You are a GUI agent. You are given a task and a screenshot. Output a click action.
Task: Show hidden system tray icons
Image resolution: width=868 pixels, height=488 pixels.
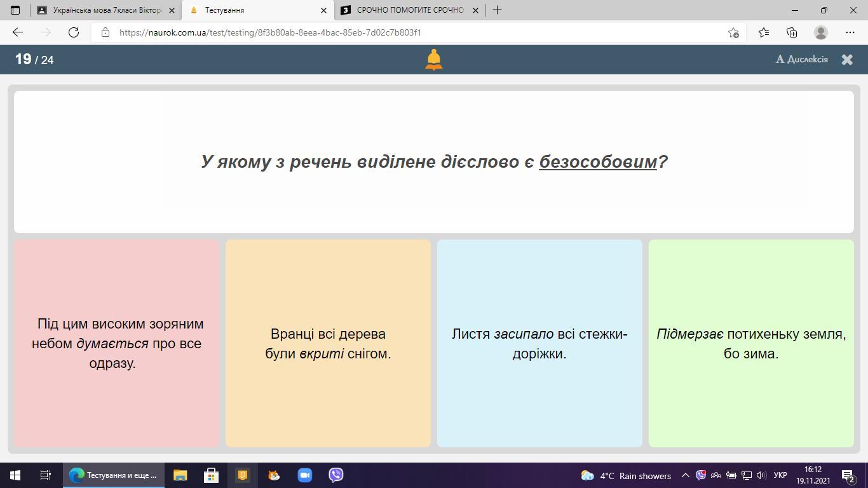pyautogui.click(x=686, y=475)
